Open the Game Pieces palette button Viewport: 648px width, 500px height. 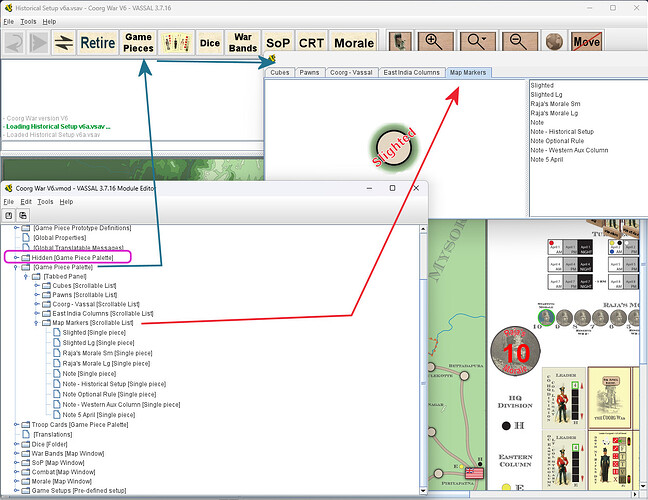coord(138,43)
